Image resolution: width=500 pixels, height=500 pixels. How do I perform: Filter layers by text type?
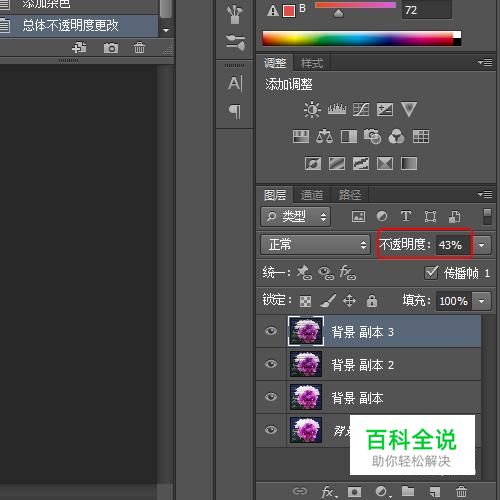point(406,216)
